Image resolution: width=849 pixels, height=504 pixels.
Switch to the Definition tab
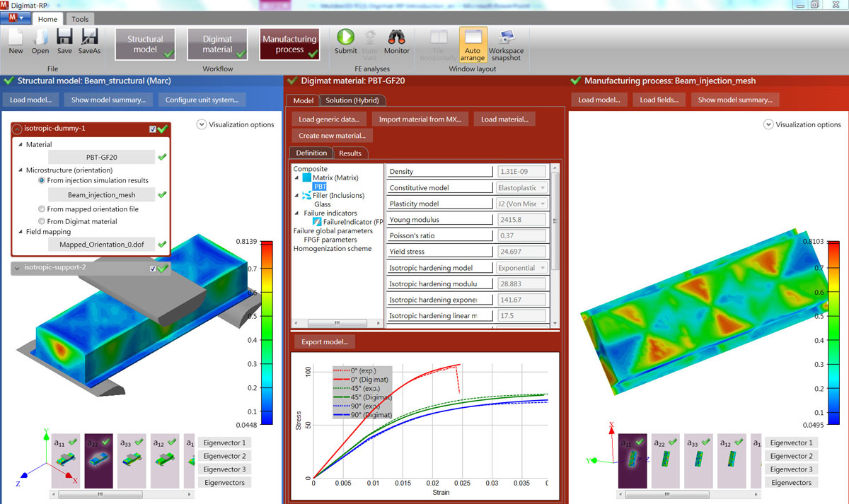(x=311, y=153)
